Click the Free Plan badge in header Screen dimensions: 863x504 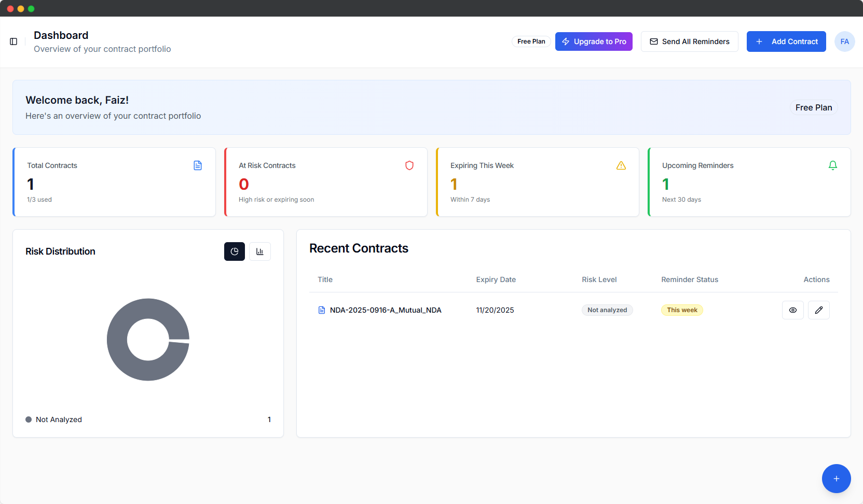(531, 41)
